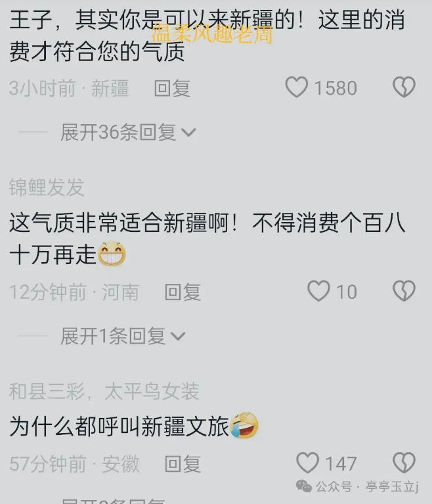Dislike the Xinjiang comment with broken heart

pos(404,87)
